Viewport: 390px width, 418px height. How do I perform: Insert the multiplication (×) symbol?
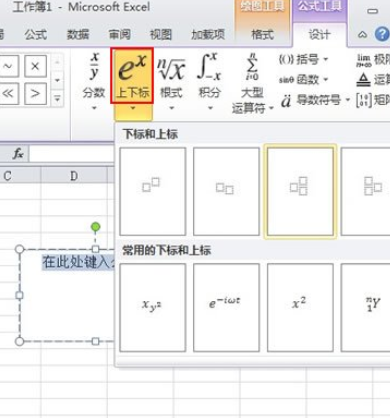pyautogui.click(x=35, y=66)
